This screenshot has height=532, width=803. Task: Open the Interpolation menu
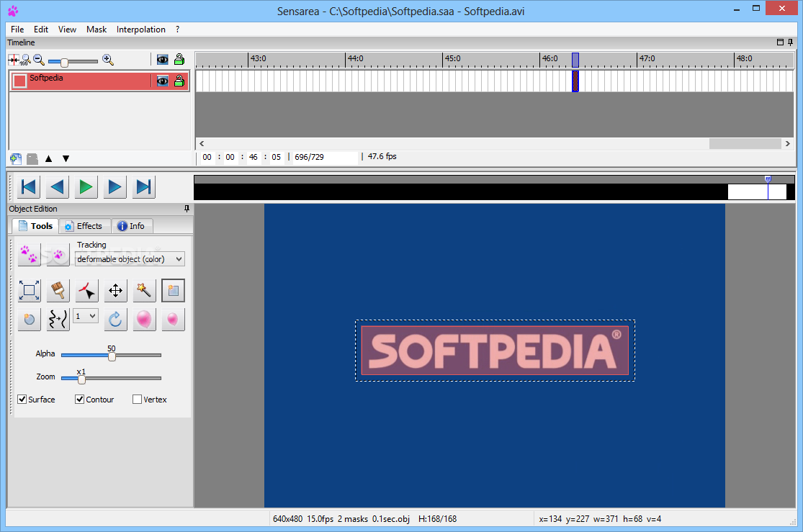(x=141, y=30)
